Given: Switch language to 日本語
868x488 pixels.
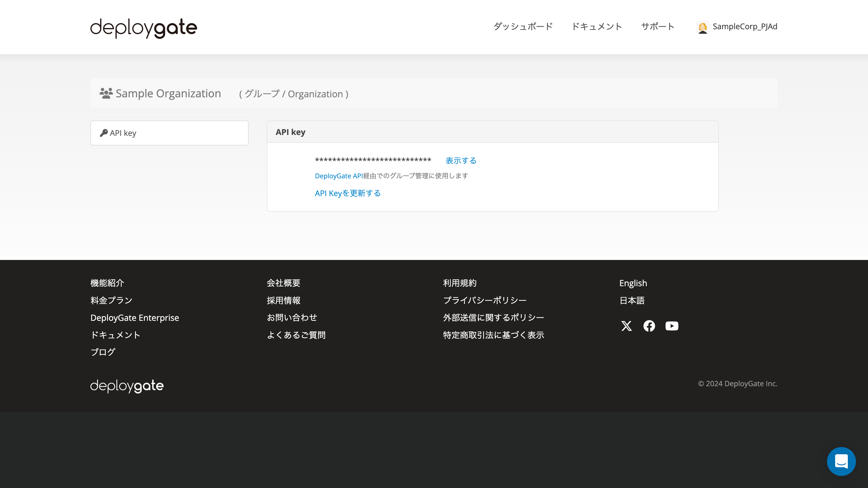Looking at the screenshot, I should pos(632,301).
